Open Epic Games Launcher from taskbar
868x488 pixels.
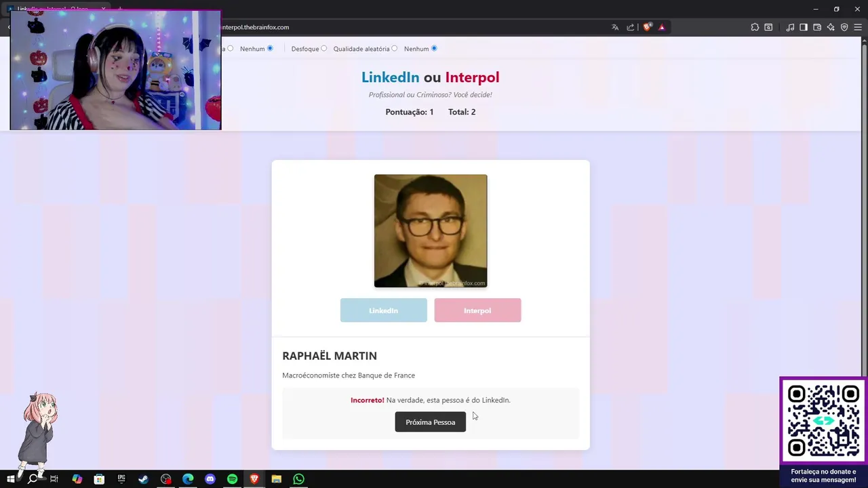point(121,479)
